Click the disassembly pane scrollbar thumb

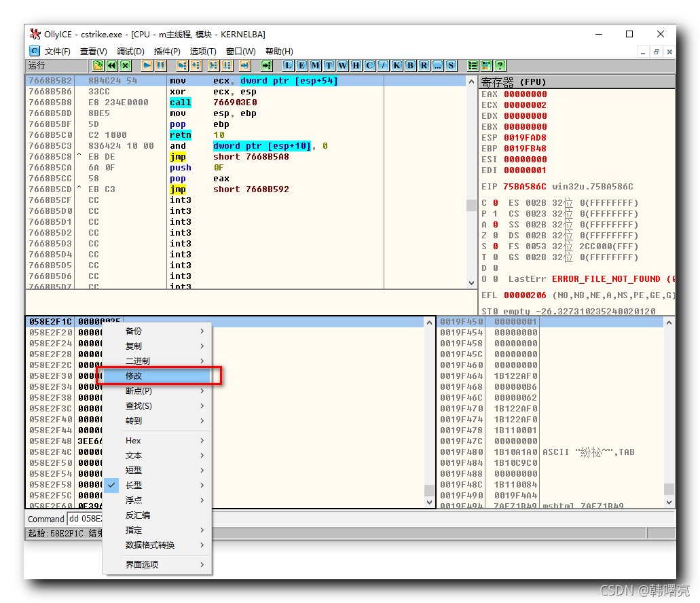471,205
